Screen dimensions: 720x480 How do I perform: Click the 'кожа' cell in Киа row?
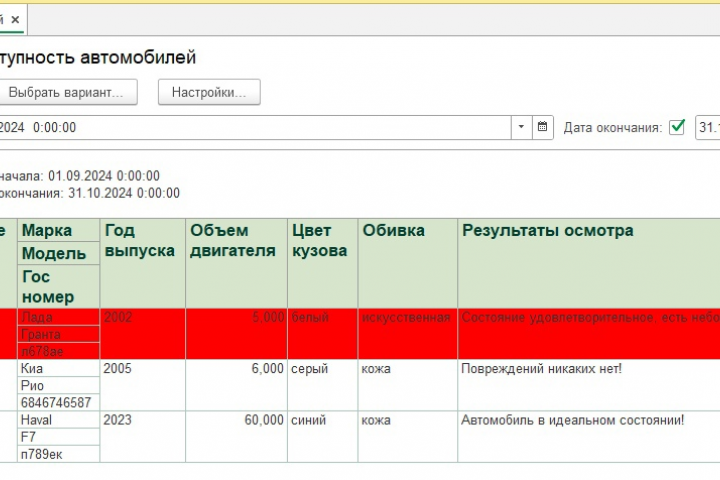tap(408, 385)
